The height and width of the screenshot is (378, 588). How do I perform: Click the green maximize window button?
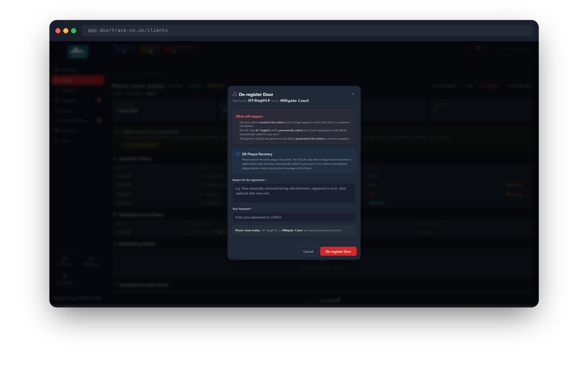click(x=74, y=31)
